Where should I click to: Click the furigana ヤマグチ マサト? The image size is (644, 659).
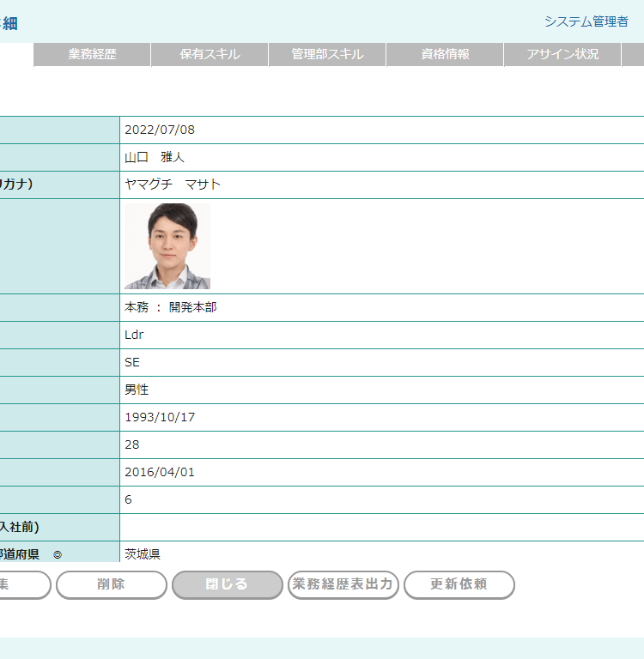pyautogui.click(x=173, y=185)
